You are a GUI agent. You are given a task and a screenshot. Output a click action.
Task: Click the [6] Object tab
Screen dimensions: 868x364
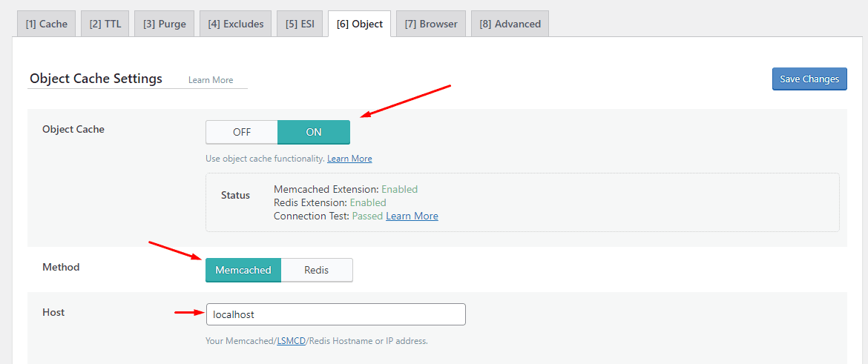[359, 24]
